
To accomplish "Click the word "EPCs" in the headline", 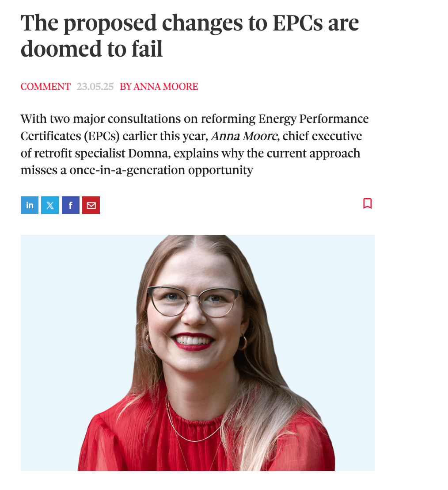I will [x=294, y=23].
